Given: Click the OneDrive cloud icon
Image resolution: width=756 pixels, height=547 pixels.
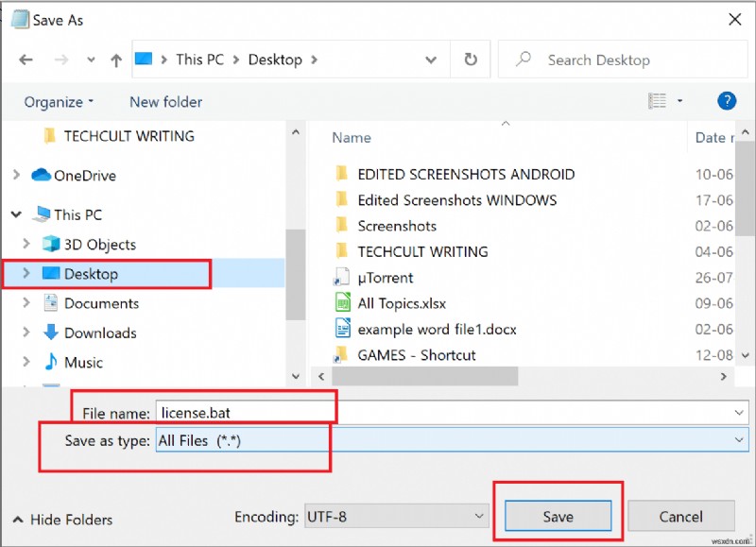Looking at the screenshot, I should click(x=41, y=175).
